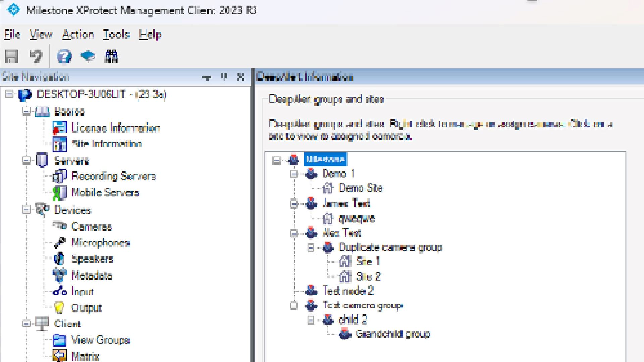Viewport: 644px width, 362px height.
Task: Select the qweqwe site
Action: click(357, 219)
